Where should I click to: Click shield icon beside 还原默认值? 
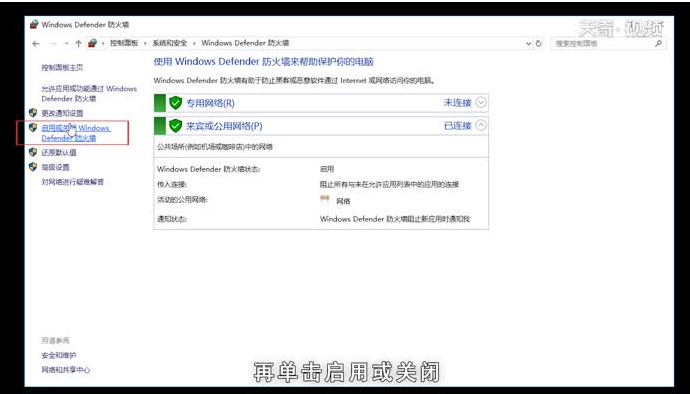tap(33, 152)
